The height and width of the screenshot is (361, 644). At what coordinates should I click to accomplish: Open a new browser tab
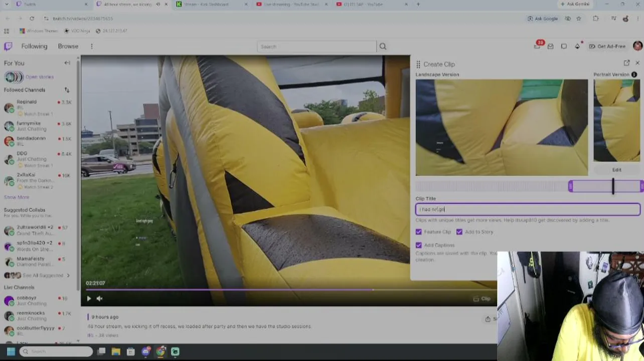(418, 5)
